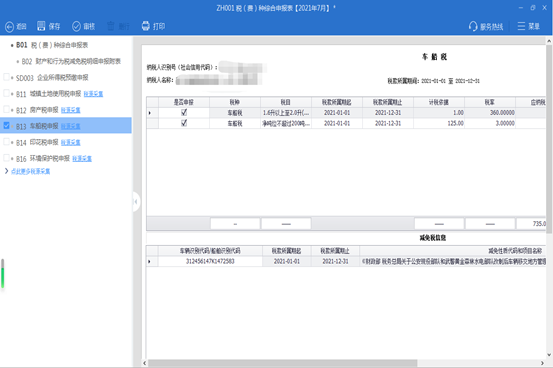Click the 税种 column header
Screen dimensions: 553x368
tap(235, 102)
